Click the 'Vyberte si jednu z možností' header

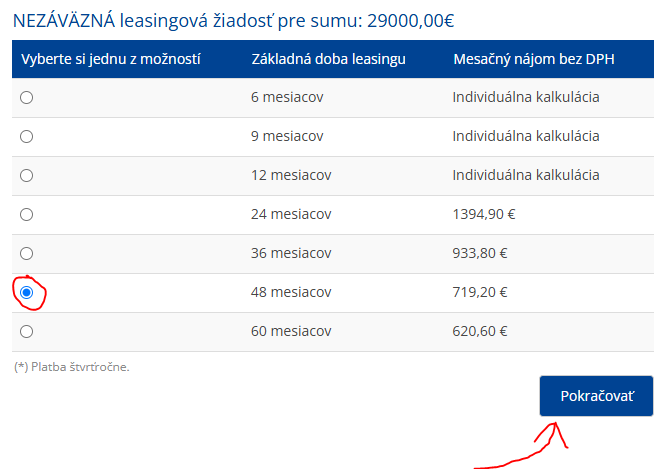[x=110, y=59]
